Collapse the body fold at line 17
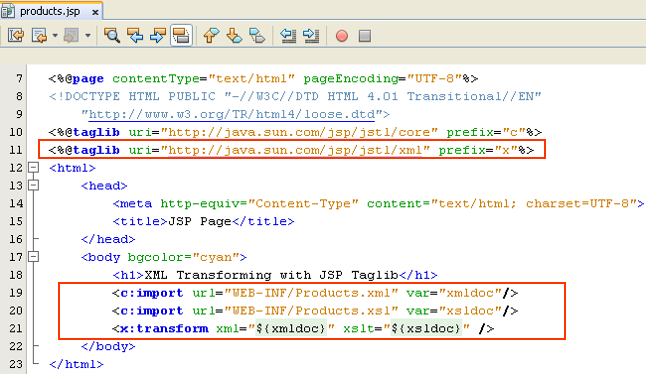The image size is (646, 374). (x=33, y=257)
